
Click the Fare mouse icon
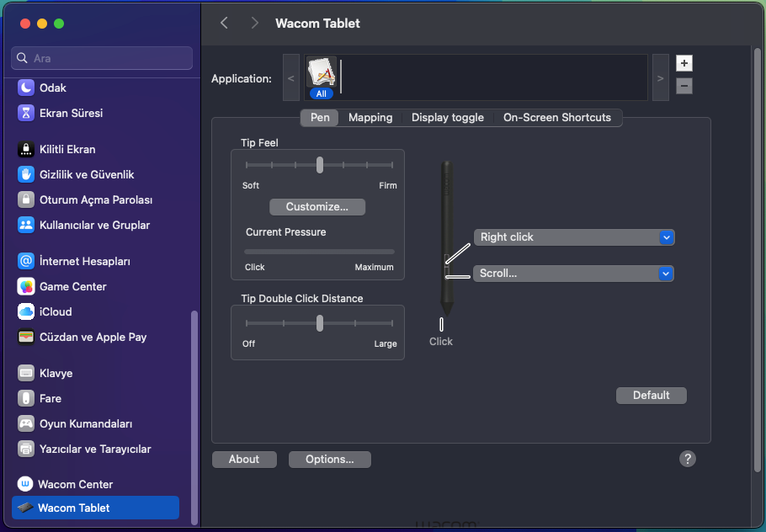(26, 399)
